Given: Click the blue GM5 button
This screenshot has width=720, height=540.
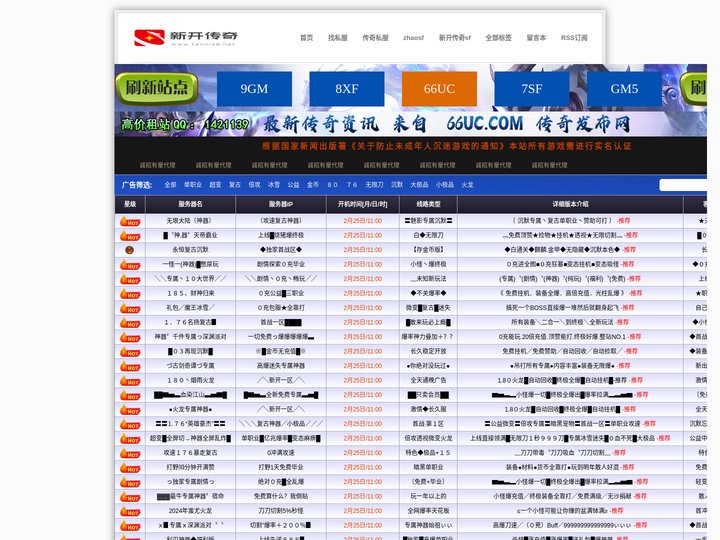Looking at the screenshot, I should (x=624, y=89).
